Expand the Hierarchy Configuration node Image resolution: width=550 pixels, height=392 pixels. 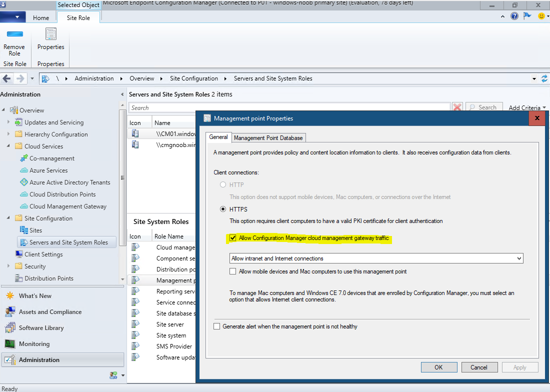point(8,134)
